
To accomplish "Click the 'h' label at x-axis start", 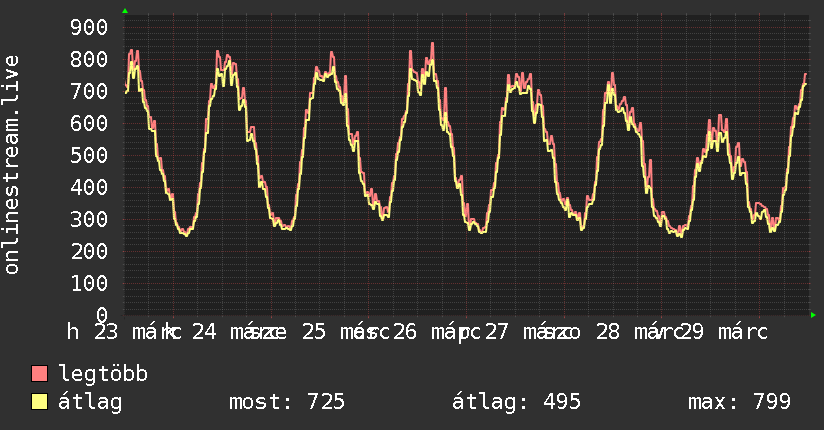I will coord(73,332).
